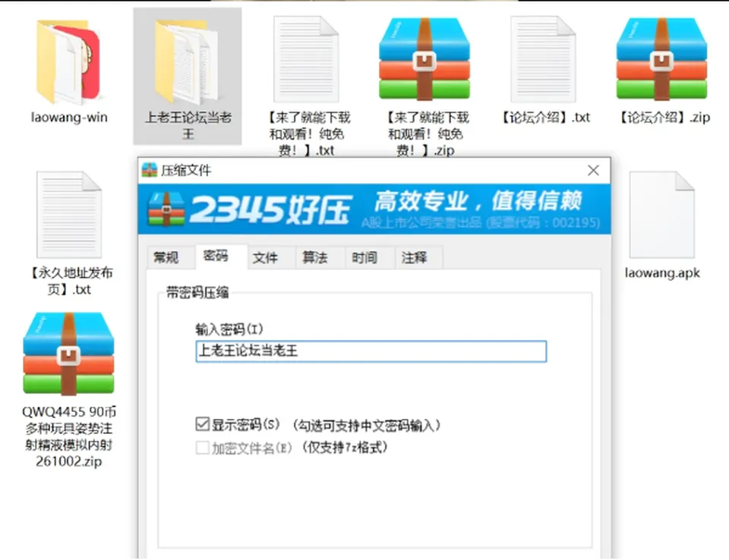Click the laowang-win folder name label
The height and width of the screenshot is (560, 729).
tap(69, 117)
